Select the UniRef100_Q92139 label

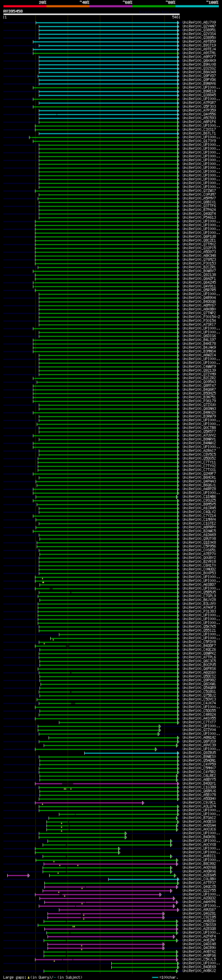199,370
